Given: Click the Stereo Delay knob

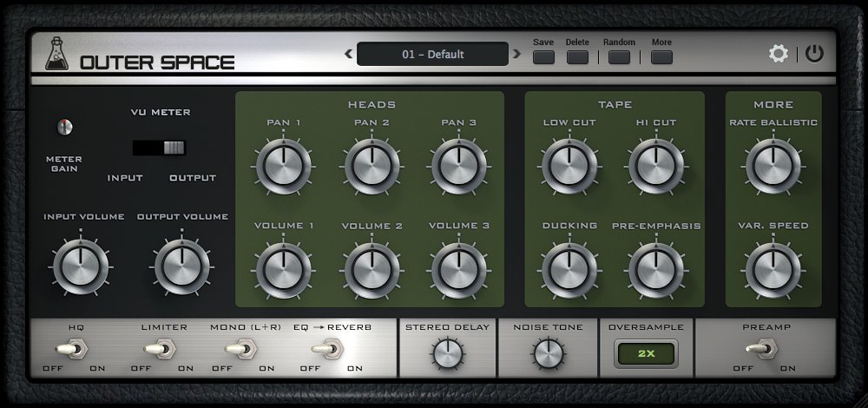Looking at the screenshot, I should point(447,354).
